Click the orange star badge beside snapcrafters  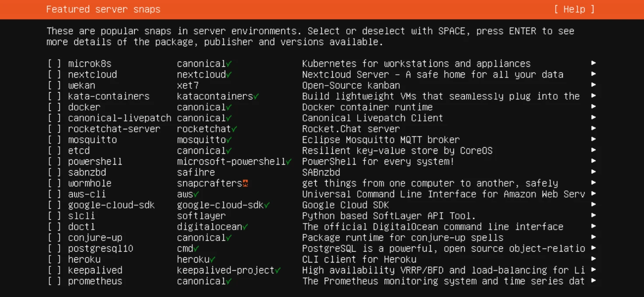click(246, 183)
